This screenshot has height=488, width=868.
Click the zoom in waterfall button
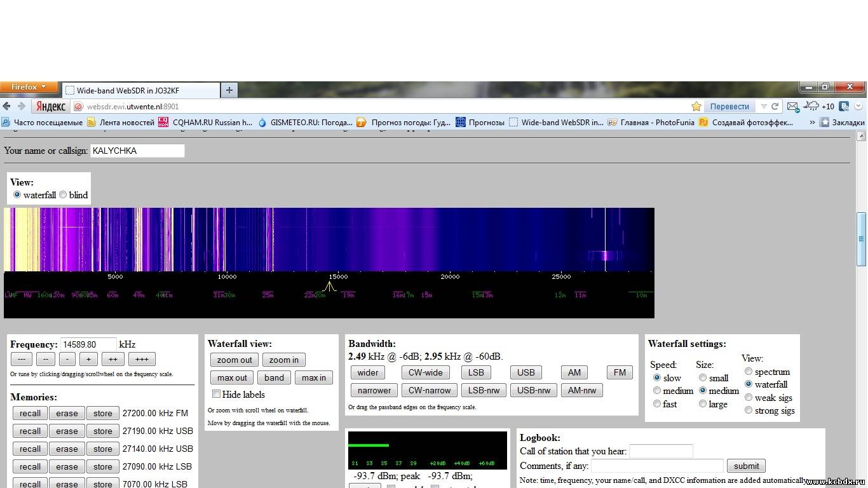click(x=283, y=360)
